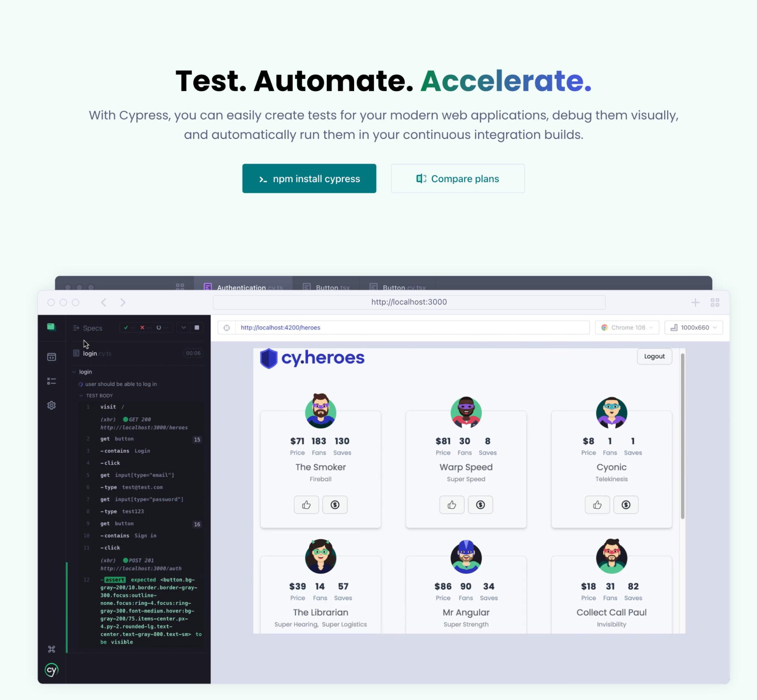The image size is (757, 700).
Task: Collapse the TEST BODY section
Action: click(81, 395)
